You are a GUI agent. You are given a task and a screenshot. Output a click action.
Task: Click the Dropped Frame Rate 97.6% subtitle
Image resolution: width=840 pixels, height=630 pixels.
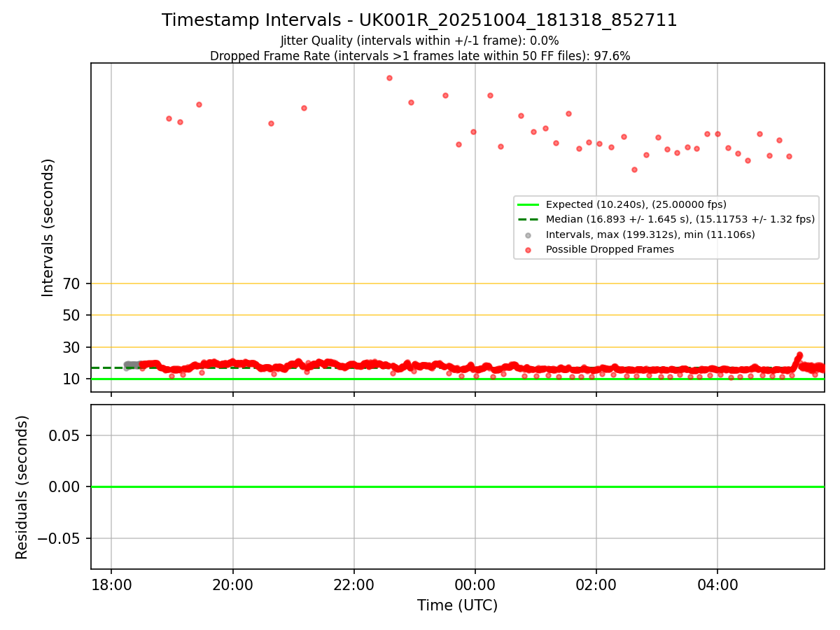420,56
